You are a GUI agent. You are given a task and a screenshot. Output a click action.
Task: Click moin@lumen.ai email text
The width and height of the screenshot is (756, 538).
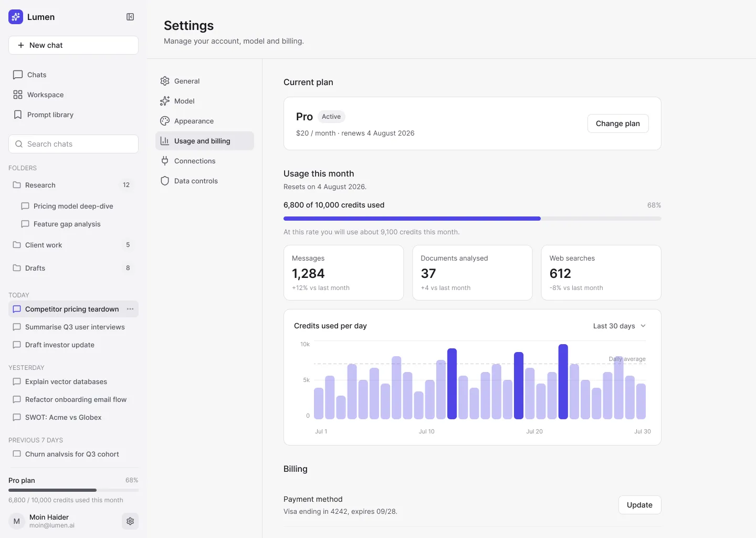[x=52, y=525]
